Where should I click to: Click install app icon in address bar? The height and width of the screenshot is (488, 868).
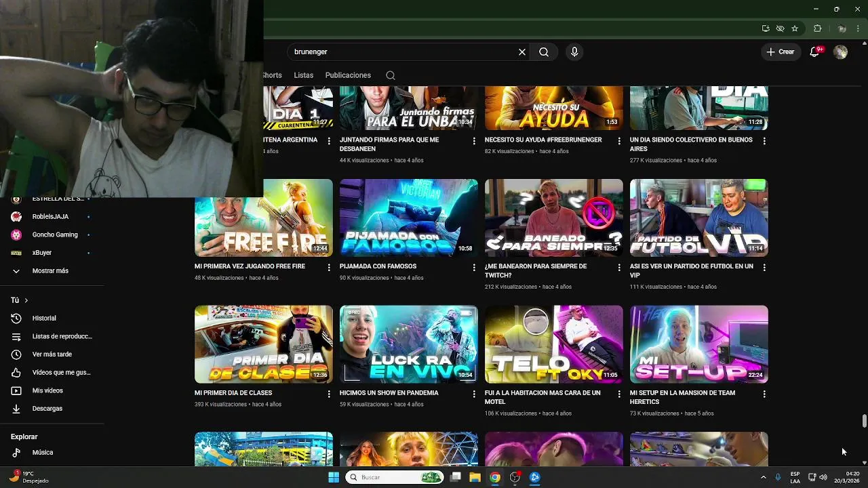pyautogui.click(x=766, y=28)
